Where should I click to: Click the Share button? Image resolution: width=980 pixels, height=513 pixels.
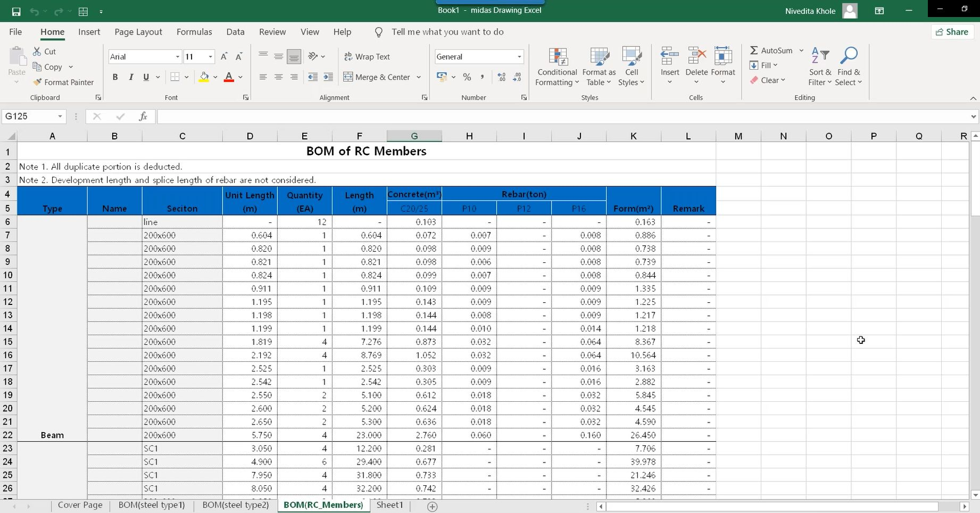coord(952,32)
